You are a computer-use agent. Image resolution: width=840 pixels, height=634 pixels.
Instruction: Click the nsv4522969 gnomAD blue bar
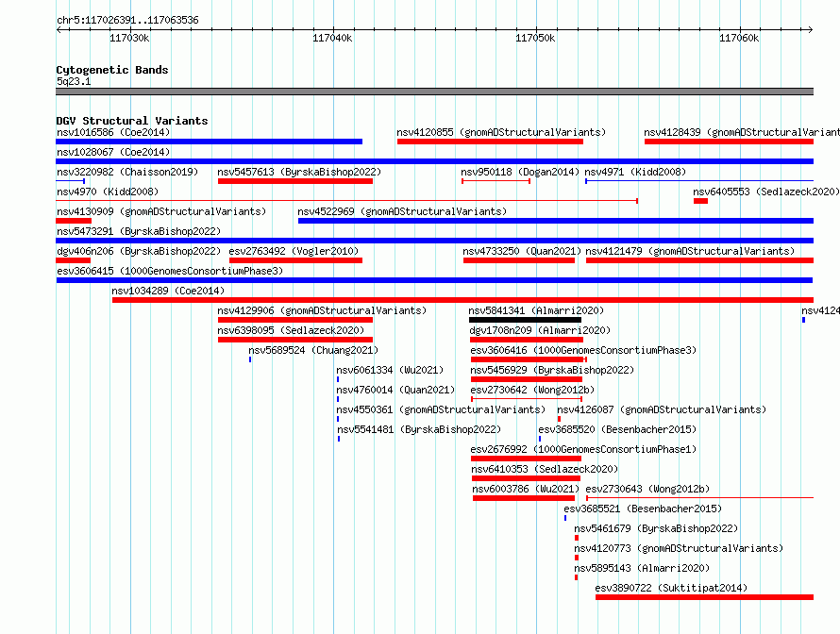556,221
